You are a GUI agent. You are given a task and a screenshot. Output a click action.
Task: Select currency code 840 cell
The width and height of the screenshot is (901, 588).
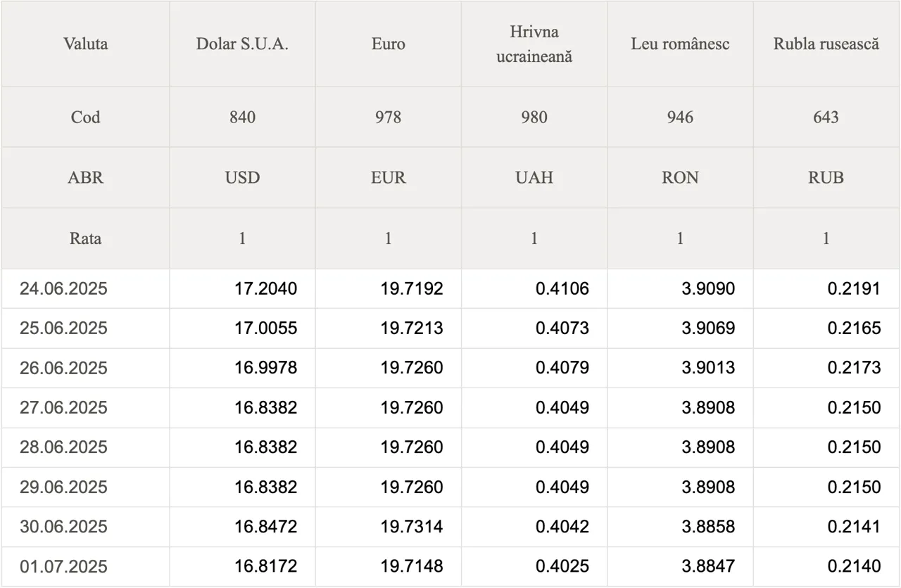tap(242, 117)
